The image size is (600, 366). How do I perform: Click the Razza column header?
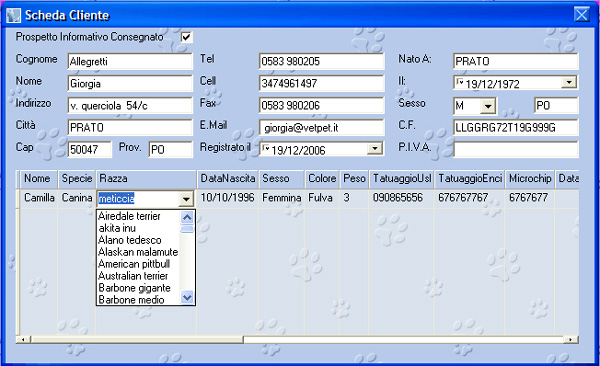147,179
